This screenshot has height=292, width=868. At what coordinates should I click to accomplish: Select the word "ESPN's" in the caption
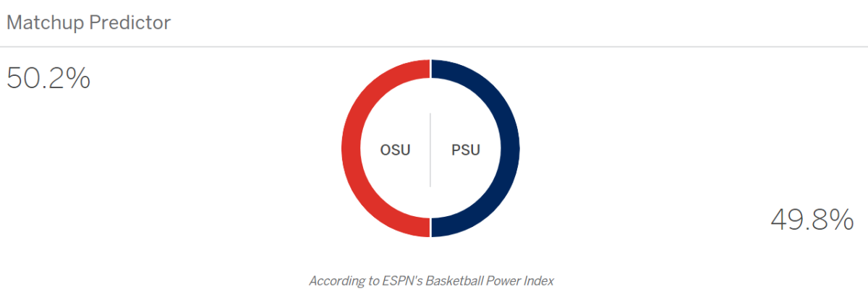click(410, 280)
